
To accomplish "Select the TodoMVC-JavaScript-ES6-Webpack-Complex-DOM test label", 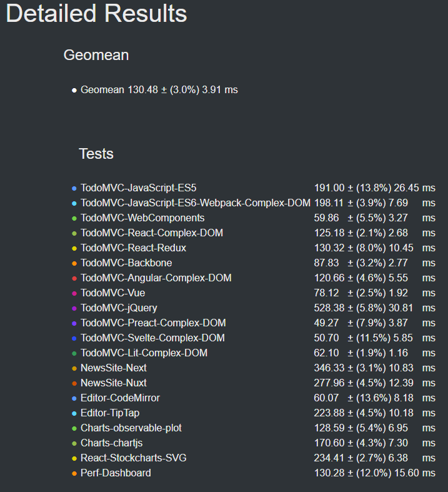I will tap(195, 203).
